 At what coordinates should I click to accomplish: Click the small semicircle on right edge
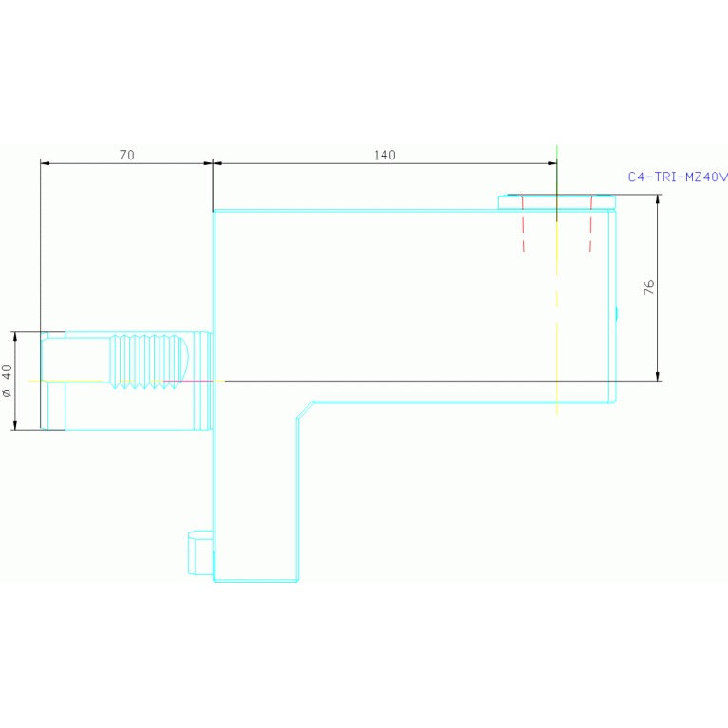[617, 313]
